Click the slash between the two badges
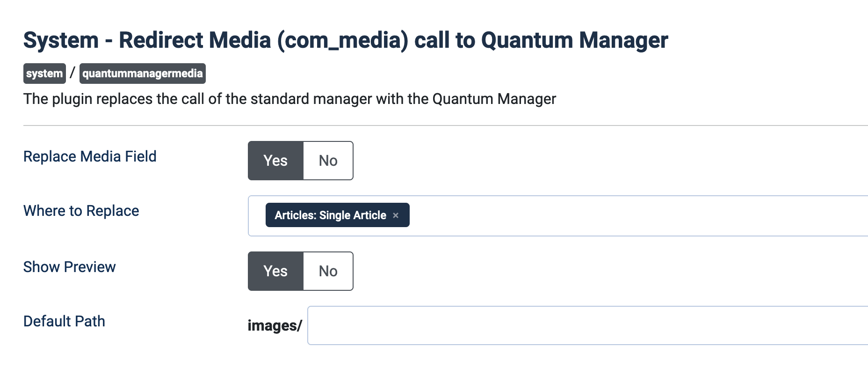This screenshot has width=868, height=369. (x=72, y=73)
